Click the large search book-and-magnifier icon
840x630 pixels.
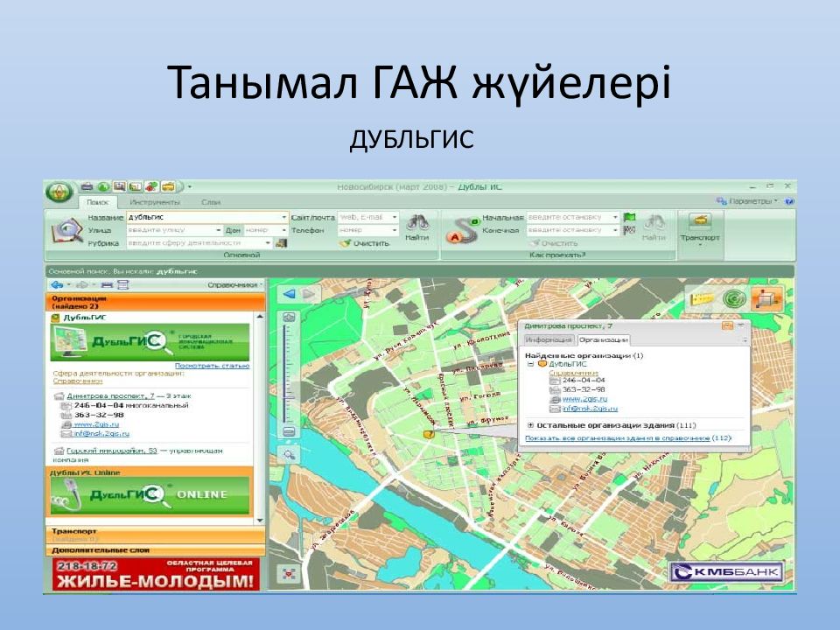tap(66, 231)
